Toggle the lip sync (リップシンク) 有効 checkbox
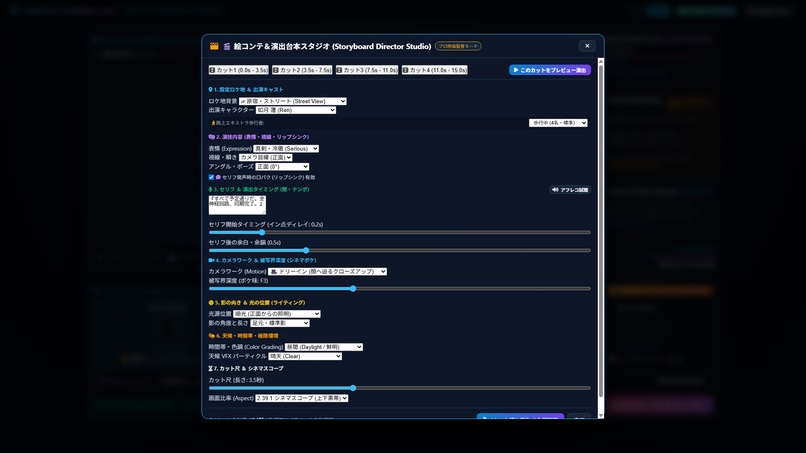806x453 pixels. tap(211, 177)
